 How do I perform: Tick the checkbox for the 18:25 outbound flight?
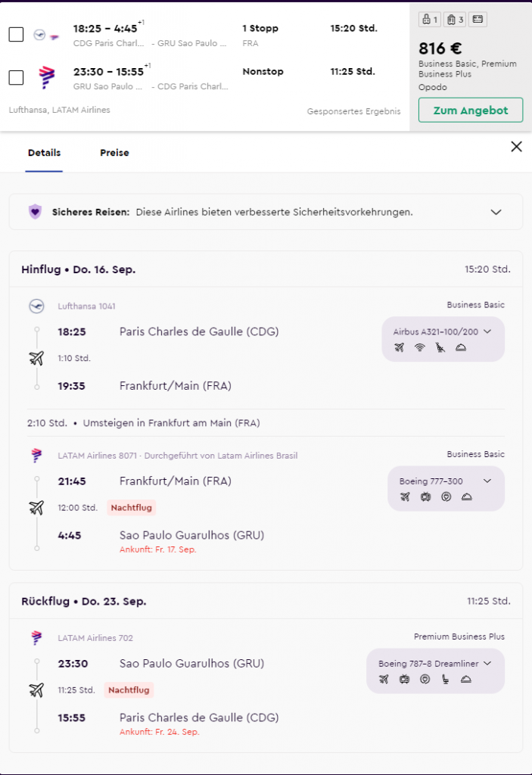(x=16, y=35)
